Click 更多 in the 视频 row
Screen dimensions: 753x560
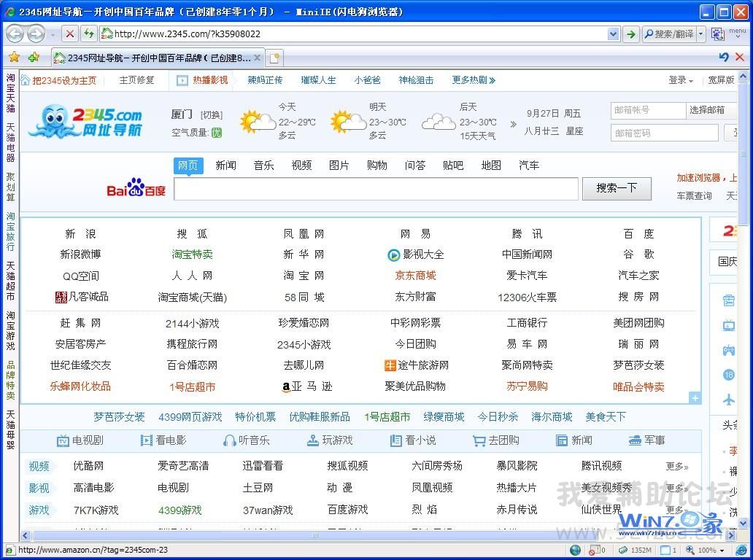coord(677,466)
